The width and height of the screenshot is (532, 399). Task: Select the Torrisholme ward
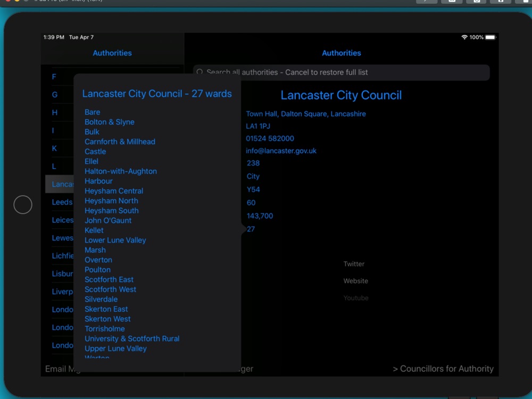[104, 328]
